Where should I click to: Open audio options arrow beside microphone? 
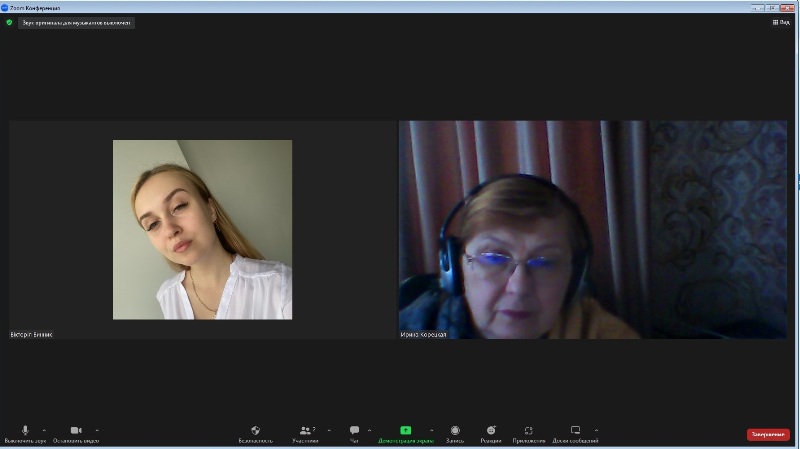coord(44,431)
